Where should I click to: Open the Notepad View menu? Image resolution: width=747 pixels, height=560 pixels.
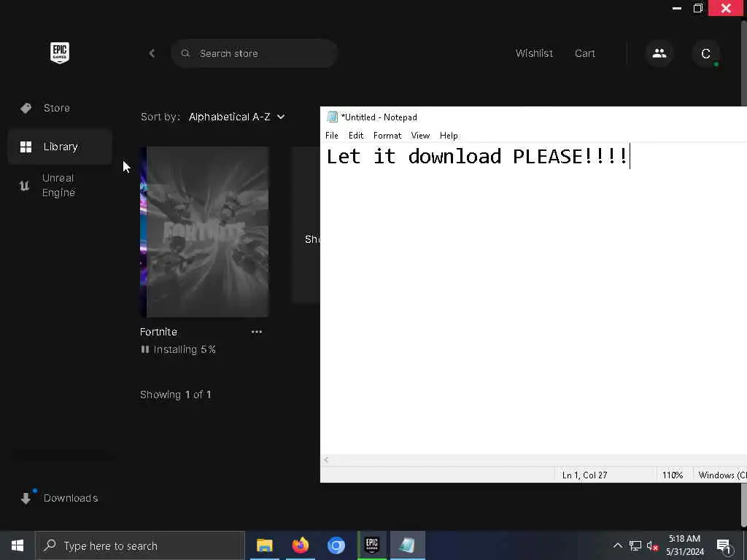tap(420, 136)
